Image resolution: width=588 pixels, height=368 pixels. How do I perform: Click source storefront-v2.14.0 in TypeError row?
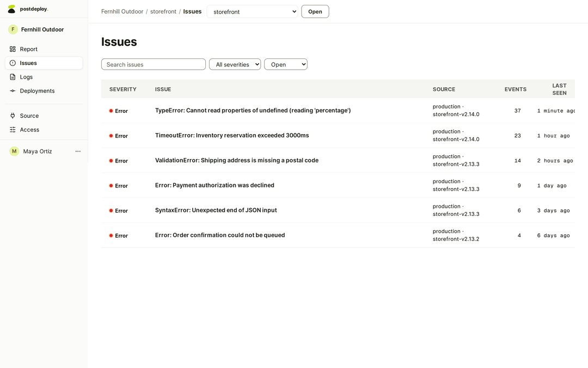[x=456, y=114]
